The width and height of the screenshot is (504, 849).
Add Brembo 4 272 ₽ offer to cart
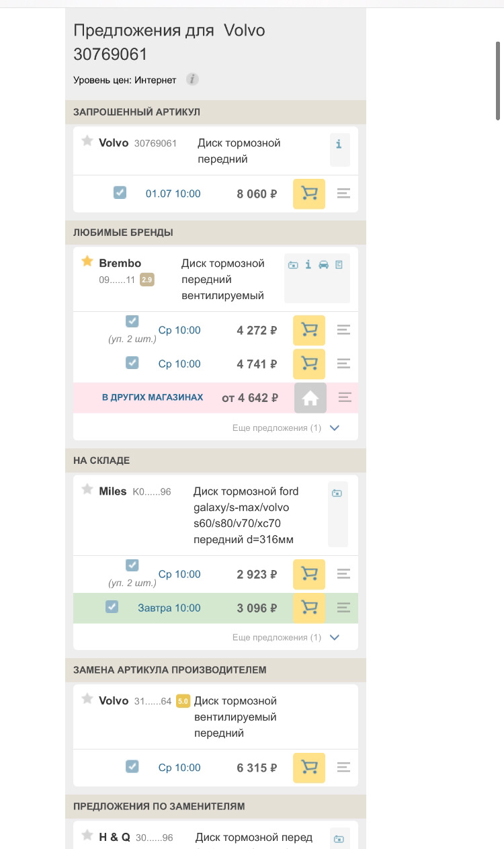click(309, 330)
